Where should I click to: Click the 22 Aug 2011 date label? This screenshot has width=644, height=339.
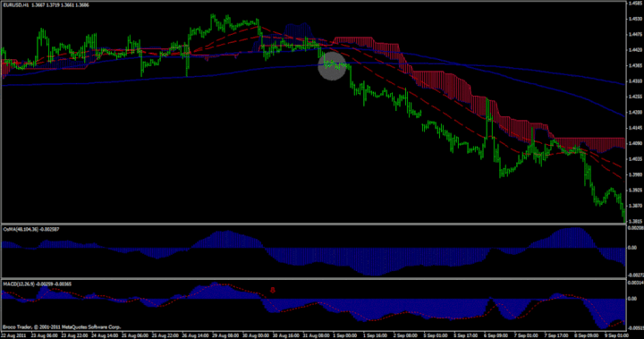click(13, 335)
